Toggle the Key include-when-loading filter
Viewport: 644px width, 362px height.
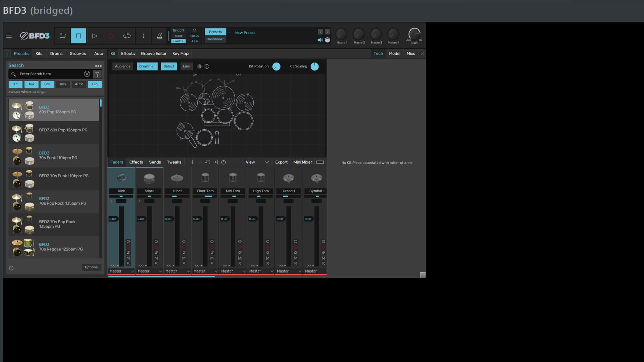pyautogui.click(x=63, y=84)
